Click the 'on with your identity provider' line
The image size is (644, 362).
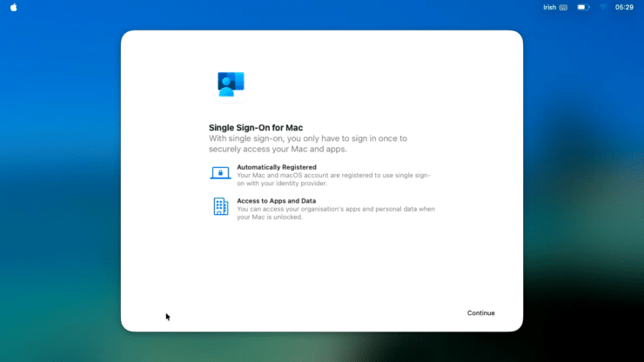tap(282, 184)
